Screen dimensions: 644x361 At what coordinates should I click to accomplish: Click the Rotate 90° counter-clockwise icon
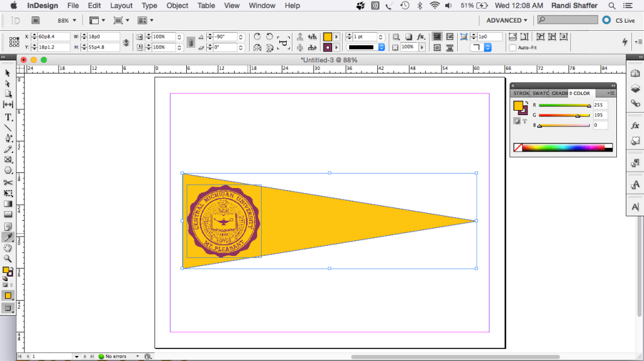coord(269,36)
